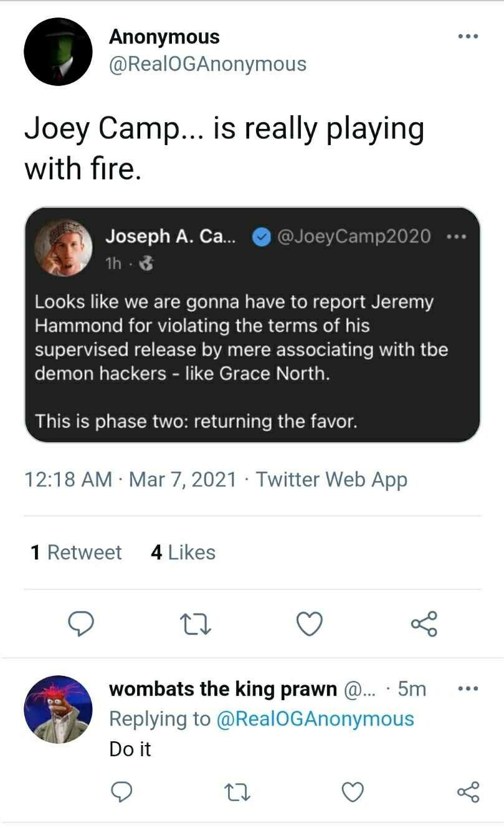Open the @RealOGAnonymous mention in the reply

click(315, 719)
